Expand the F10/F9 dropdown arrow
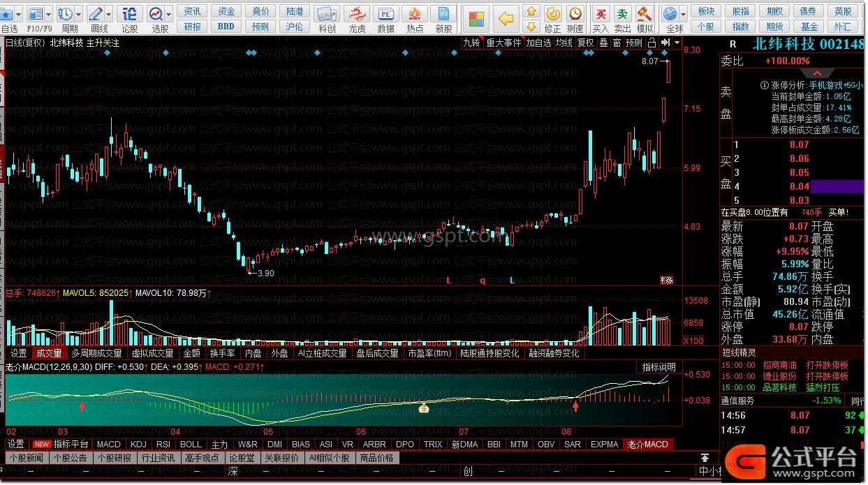The image size is (868, 485). point(48,14)
